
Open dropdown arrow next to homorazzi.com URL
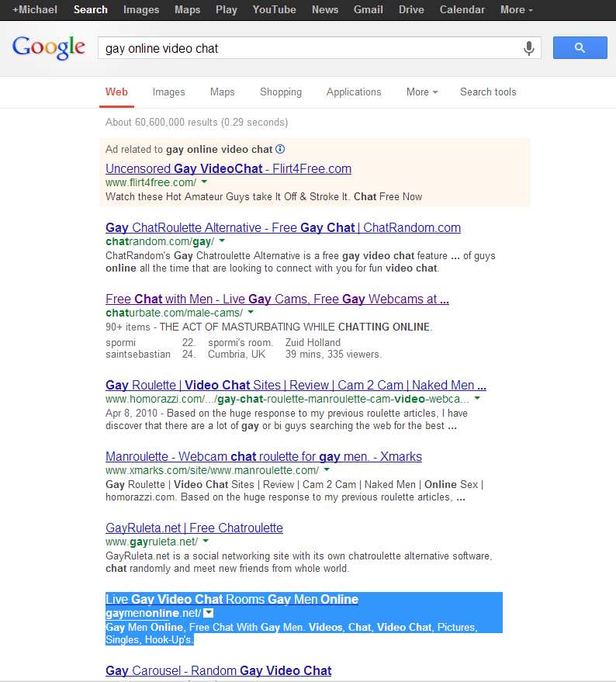[477, 398]
